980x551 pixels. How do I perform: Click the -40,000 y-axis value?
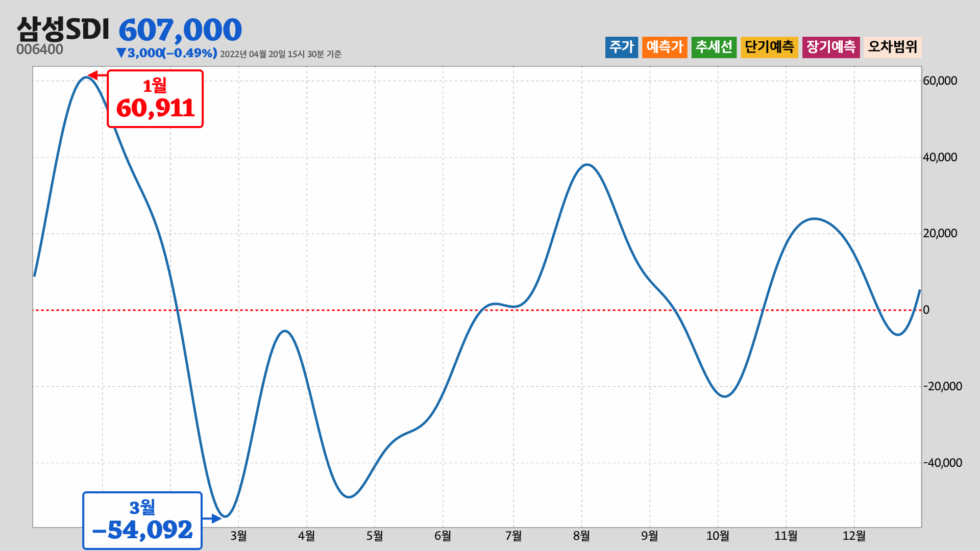[943, 463]
